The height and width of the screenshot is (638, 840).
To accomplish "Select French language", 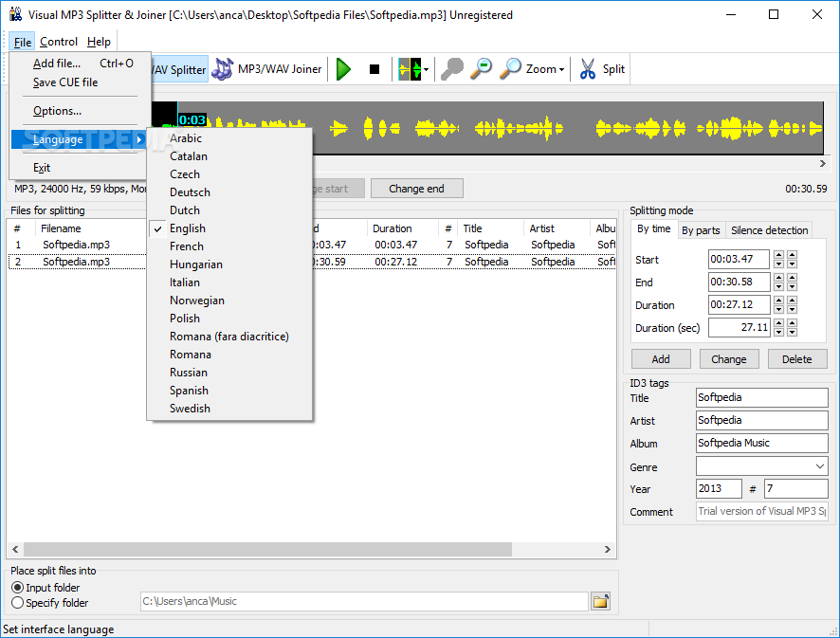I will point(229,246).
